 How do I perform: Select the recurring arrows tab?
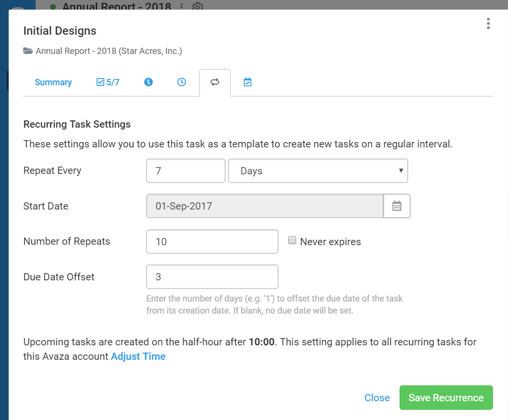(x=215, y=82)
